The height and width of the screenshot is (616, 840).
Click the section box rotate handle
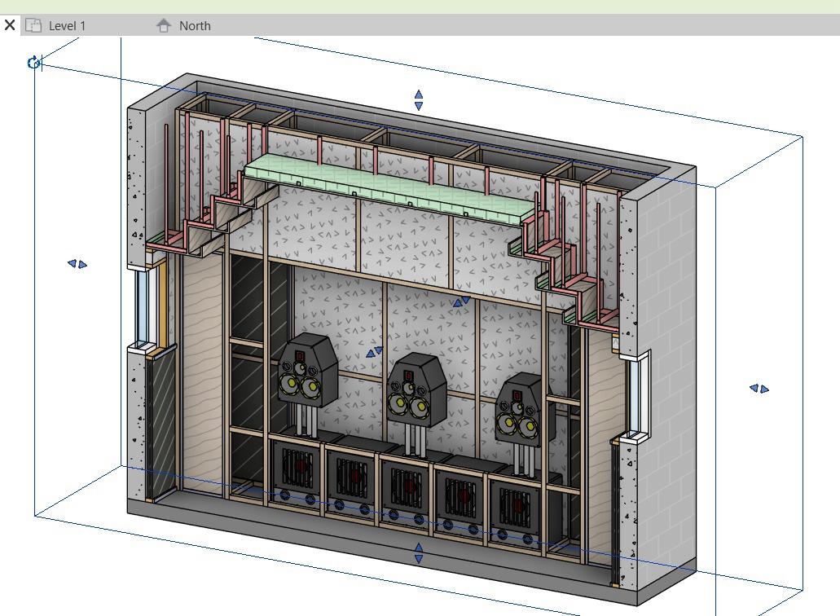click(33, 63)
